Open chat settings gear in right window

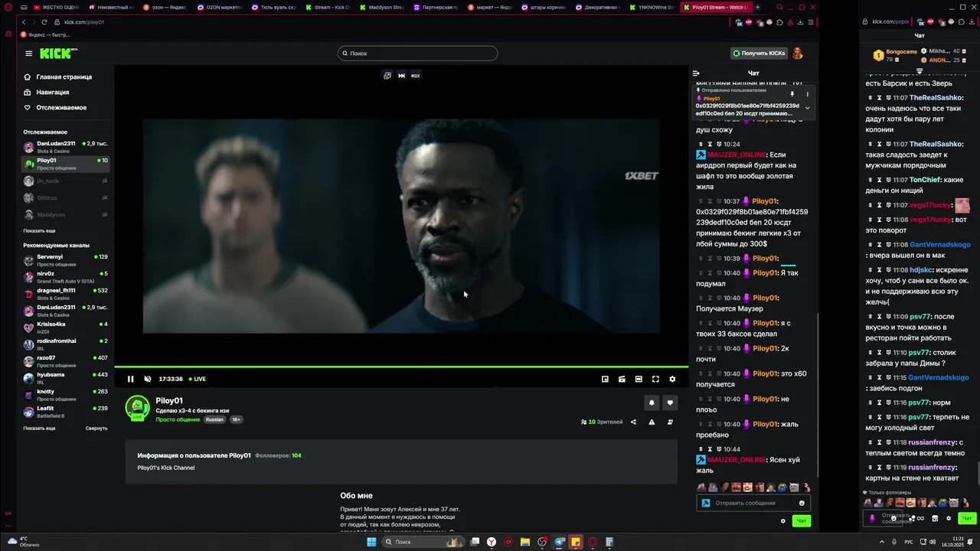pyautogui.click(x=949, y=518)
